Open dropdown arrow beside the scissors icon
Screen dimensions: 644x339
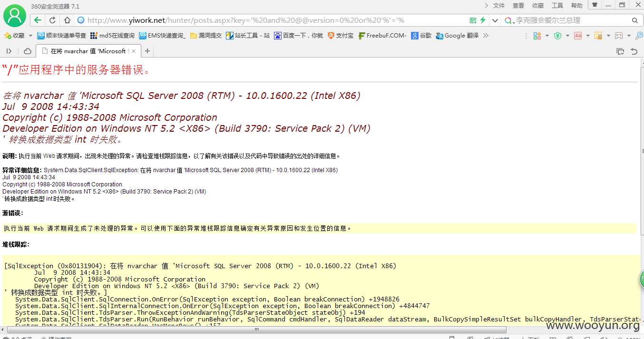(x=608, y=36)
